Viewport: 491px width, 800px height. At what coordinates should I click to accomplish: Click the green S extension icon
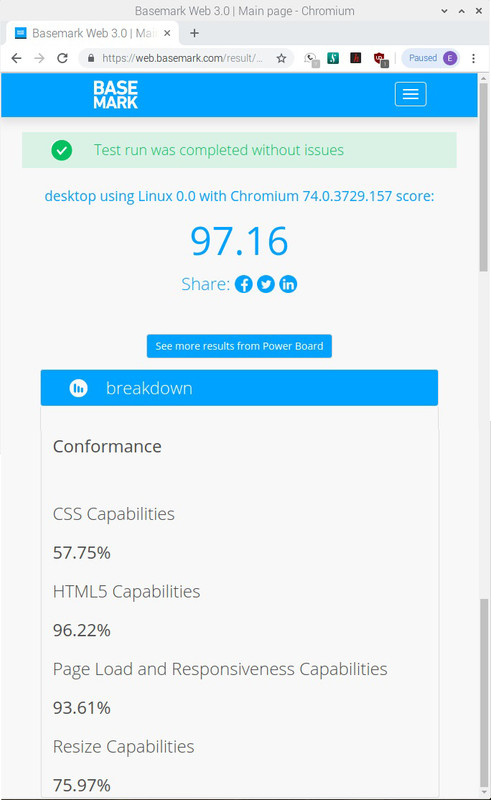(333, 58)
